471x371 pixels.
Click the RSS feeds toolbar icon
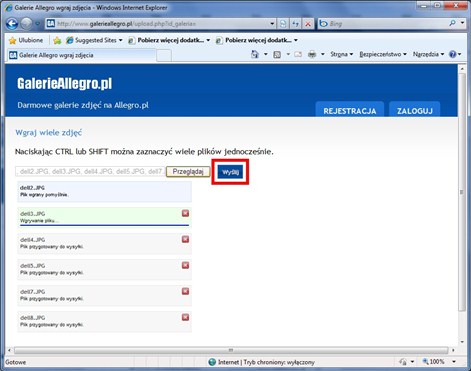tap(277, 54)
